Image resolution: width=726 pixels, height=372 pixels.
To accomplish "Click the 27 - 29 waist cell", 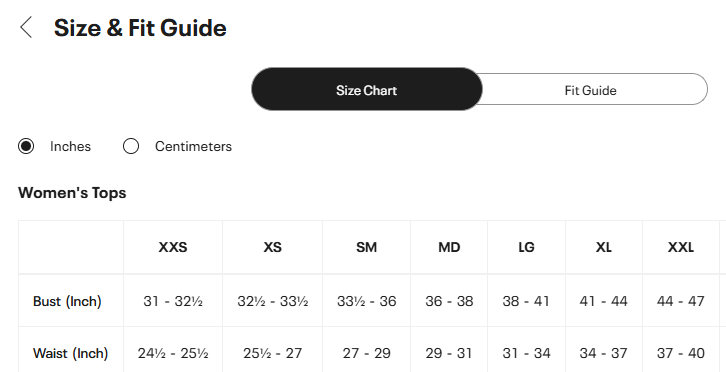I will pyautogui.click(x=366, y=353).
